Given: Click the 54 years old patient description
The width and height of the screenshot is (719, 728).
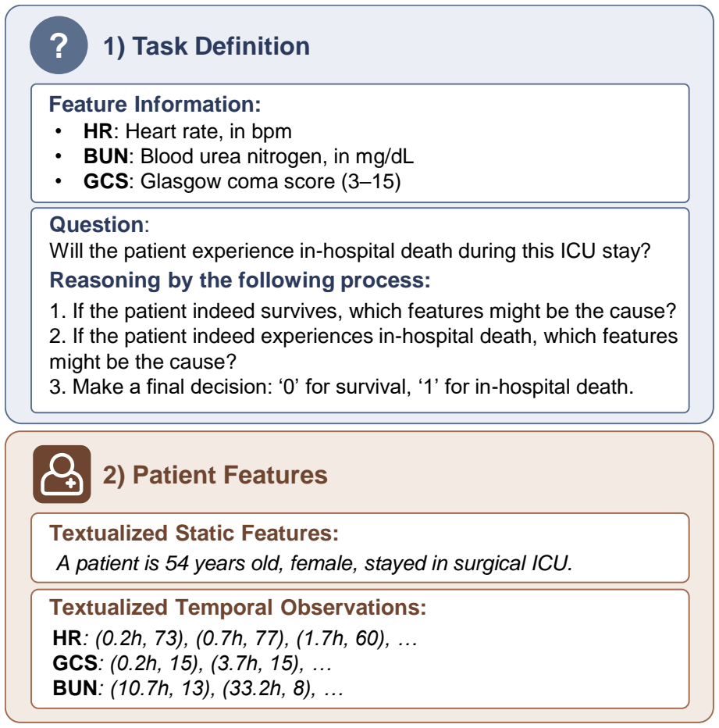Looking at the screenshot, I should pyautogui.click(x=315, y=563).
